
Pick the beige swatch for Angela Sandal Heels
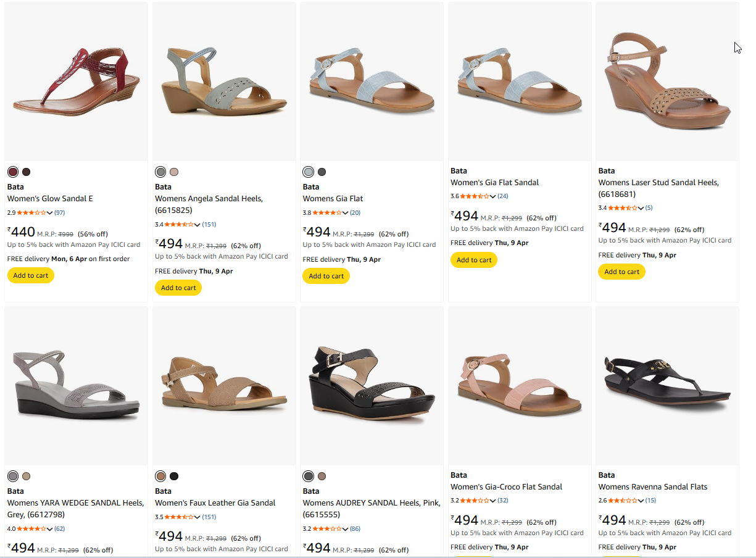click(x=174, y=172)
